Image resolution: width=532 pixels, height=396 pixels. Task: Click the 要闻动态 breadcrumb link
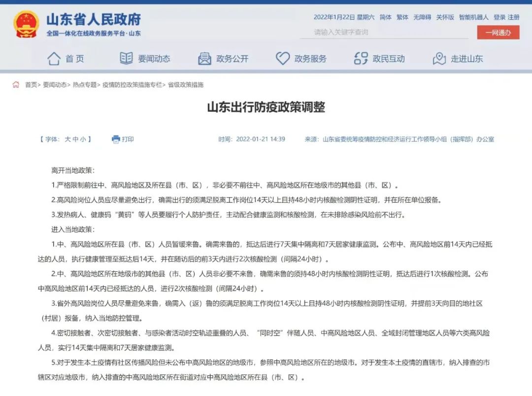tap(55, 84)
